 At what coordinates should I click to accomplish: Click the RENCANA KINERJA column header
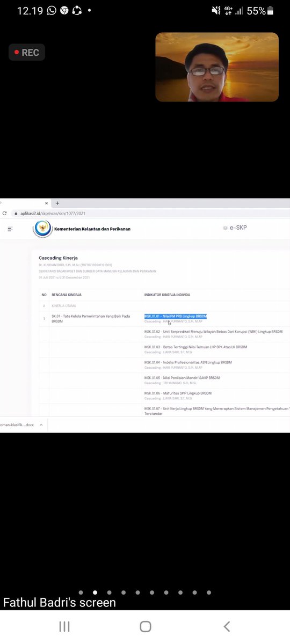tap(67, 295)
